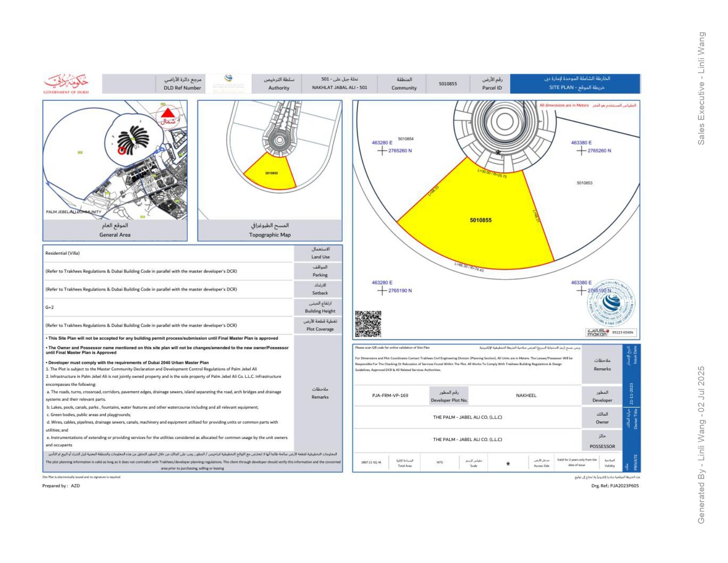The height and width of the screenshot is (563, 728).
Task: Click the 'POSSESSOR' label
Action: click(x=602, y=446)
